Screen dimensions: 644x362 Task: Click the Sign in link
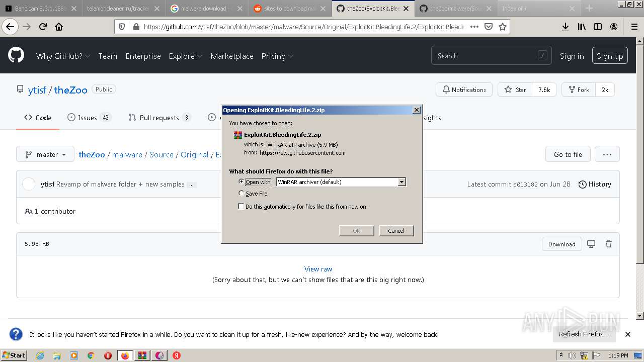click(x=572, y=56)
